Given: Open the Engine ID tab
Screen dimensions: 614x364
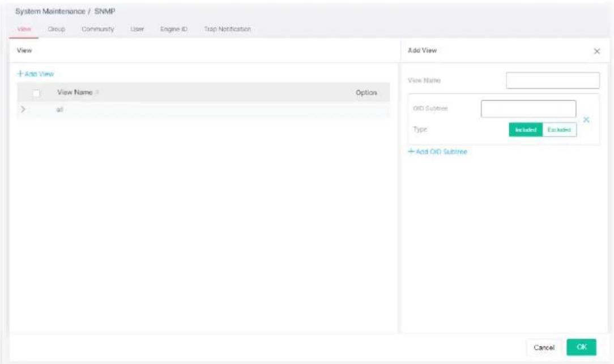Looking at the screenshot, I should (174, 29).
